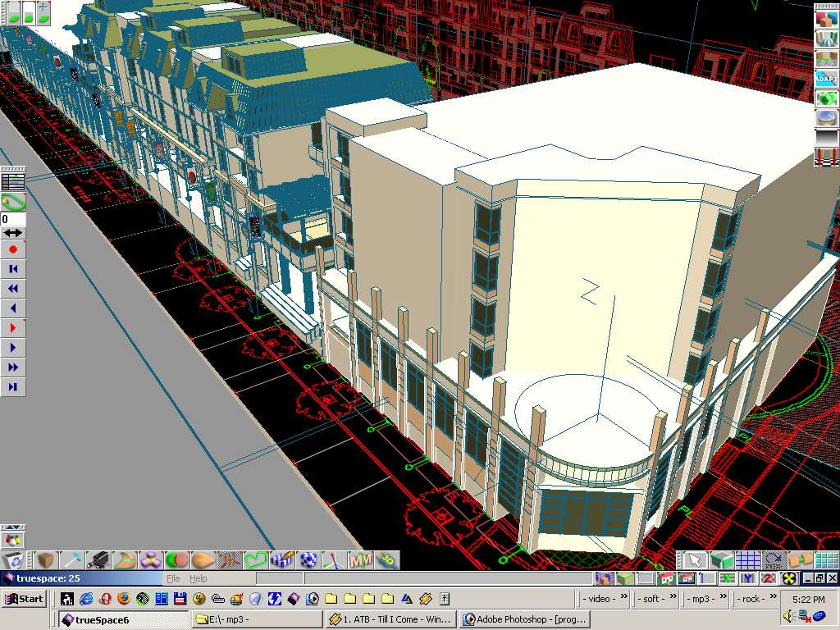
Task: Click the green spline polygon draw tool
Action: click(x=256, y=560)
